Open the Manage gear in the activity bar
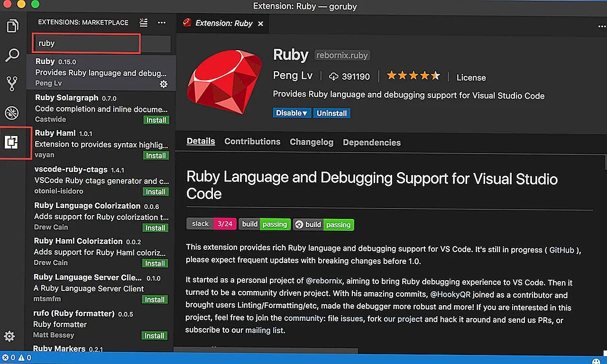This screenshot has width=607, height=364. pyautogui.click(x=9, y=336)
